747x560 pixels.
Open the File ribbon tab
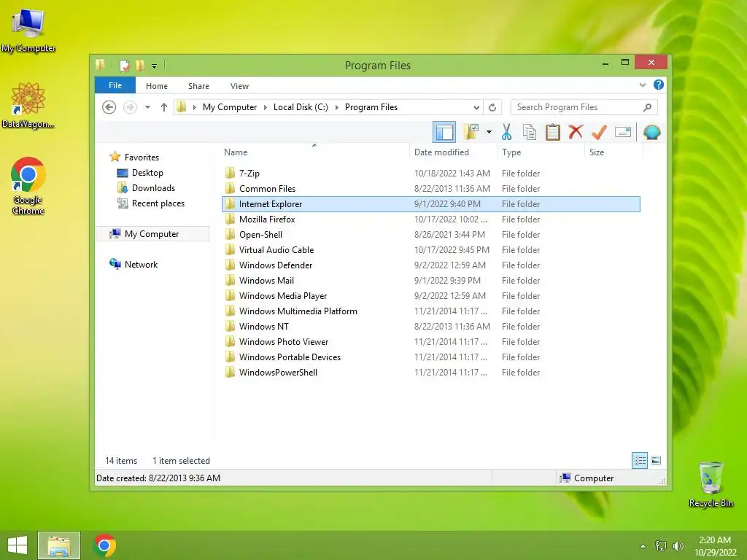click(x=115, y=85)
